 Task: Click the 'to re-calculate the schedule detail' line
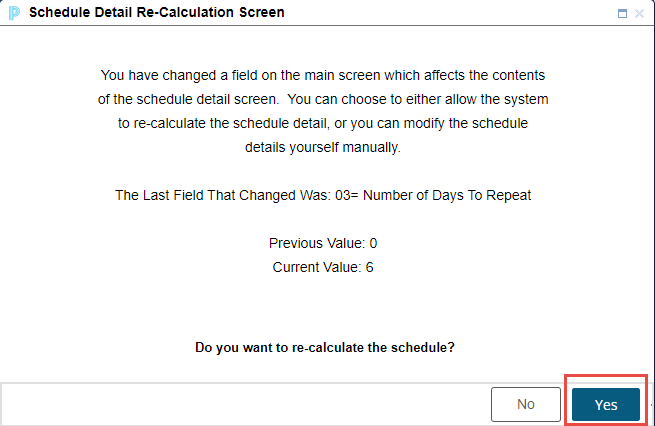[323, 123]
